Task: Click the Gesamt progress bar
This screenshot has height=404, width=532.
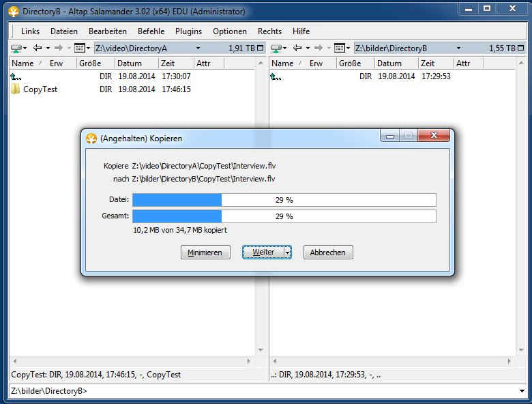Action: coord(284,216)
